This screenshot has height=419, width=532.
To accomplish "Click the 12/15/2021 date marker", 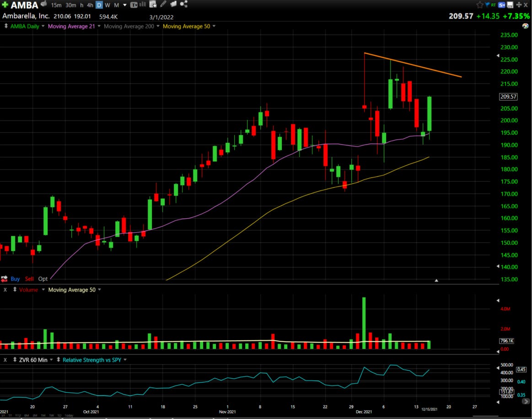I will pos(429,409).
